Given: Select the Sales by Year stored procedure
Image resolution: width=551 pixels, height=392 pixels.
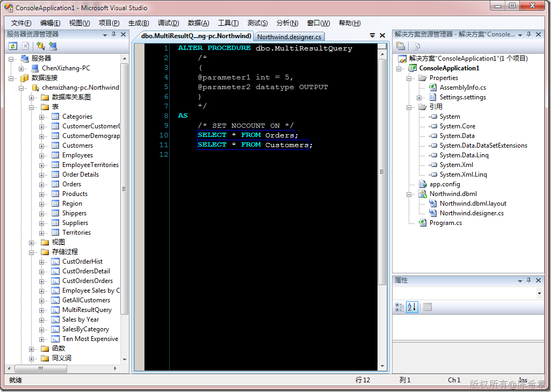Looking at the screenshot, I should point(81,320).
